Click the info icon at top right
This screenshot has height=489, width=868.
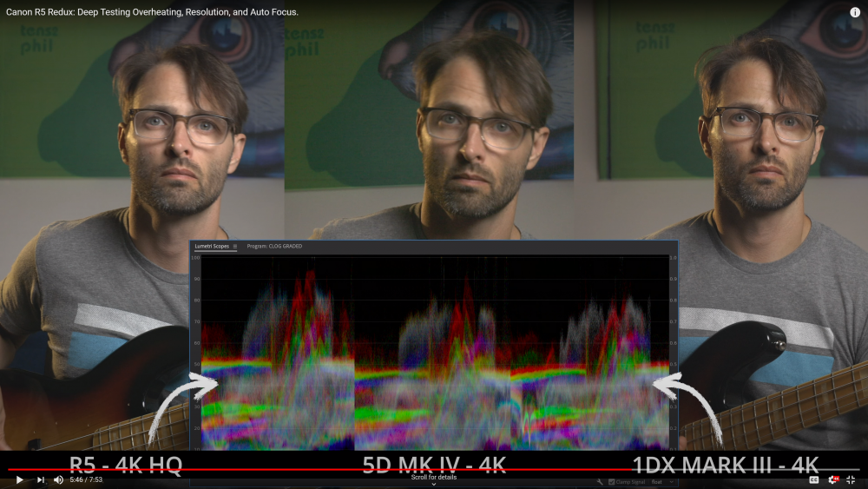tap(854, 12)
